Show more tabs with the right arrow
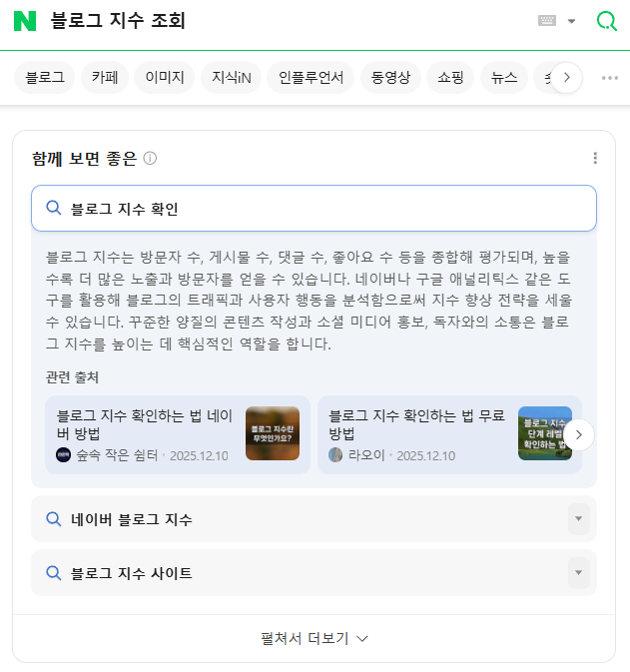630x672 pixels. click(566, 78)
